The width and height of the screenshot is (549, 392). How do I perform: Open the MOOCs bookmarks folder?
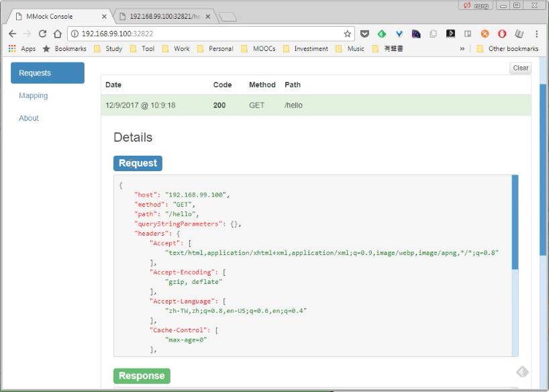tap(258, 49)
